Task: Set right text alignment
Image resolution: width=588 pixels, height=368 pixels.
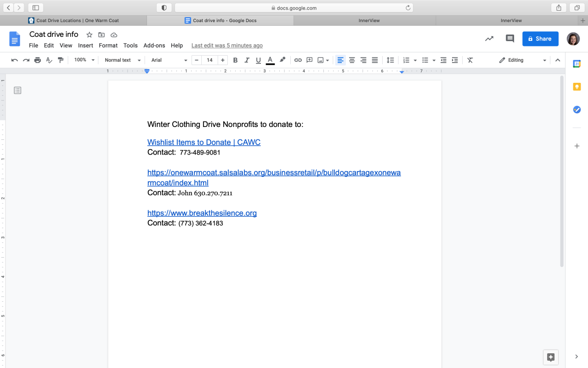Action: point(363,60)
